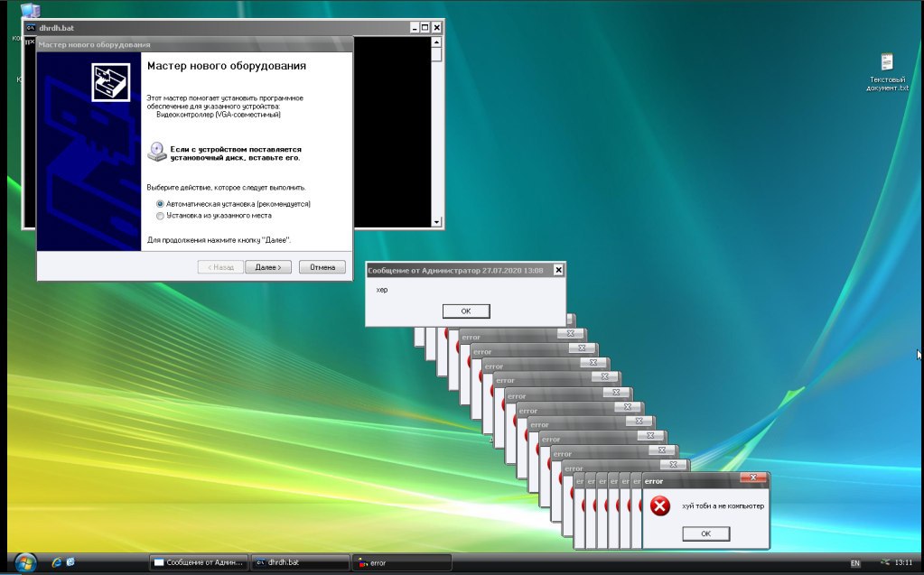Switch to Сообщение от Админ... taskbar button
The image size is (924, 575).
click(x=200, y=562)
